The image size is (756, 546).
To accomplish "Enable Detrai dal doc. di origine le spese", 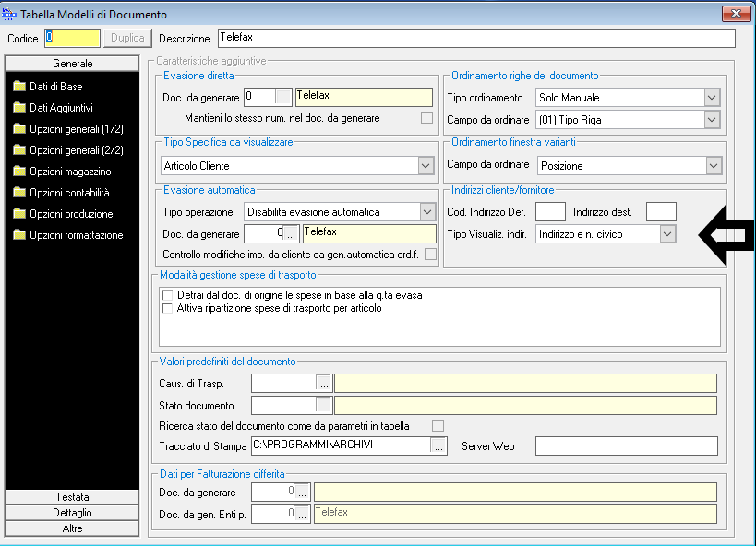I will (x=167, y=295).
